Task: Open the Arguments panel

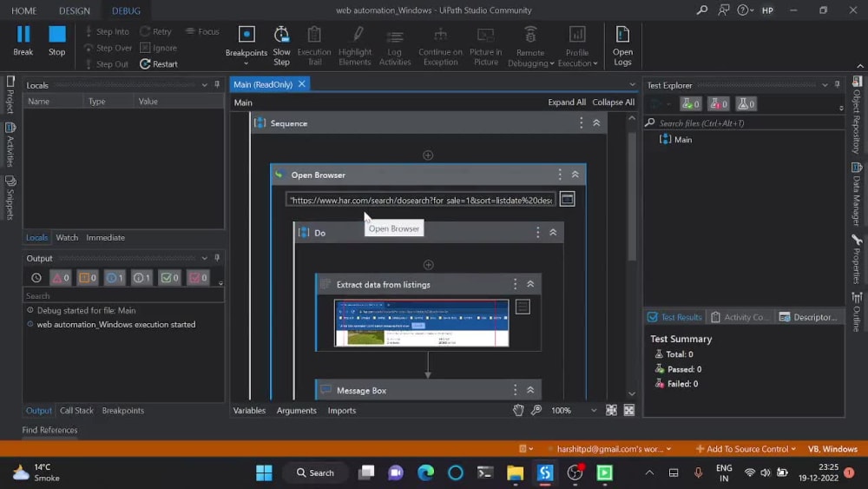Action: 296,410
